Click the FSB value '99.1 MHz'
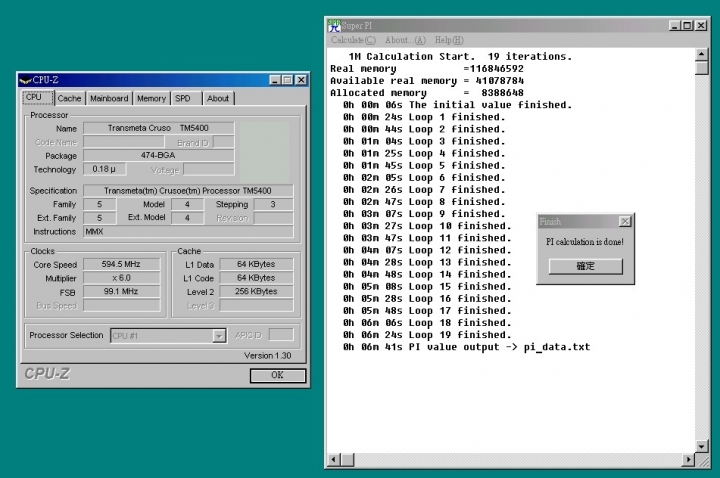The width and height of the screenshot is (720, 478). [x=121, y=292]
